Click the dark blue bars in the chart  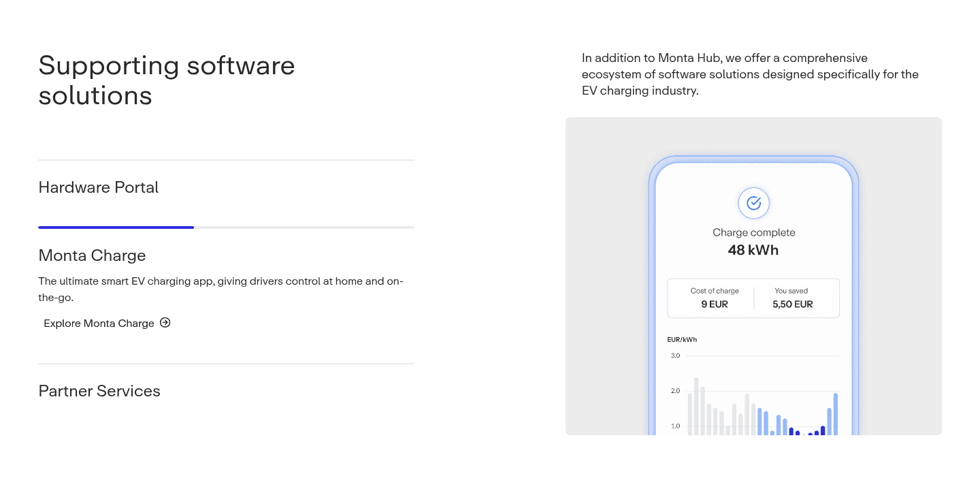[x=807, y=431]
